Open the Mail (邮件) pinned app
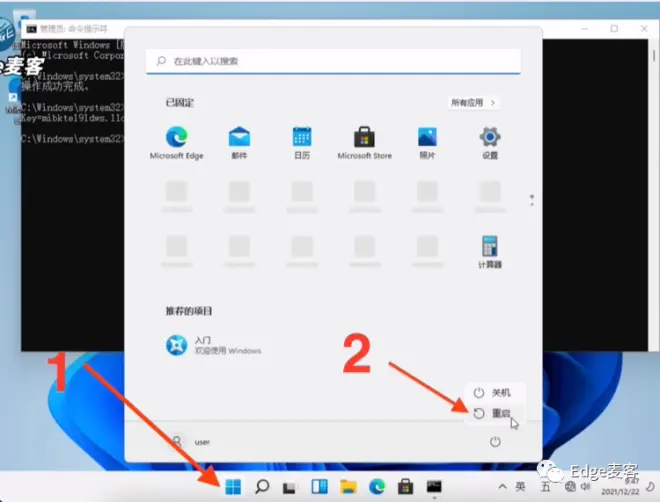This screenshot has height=502, width=660. tap(239, 143)
